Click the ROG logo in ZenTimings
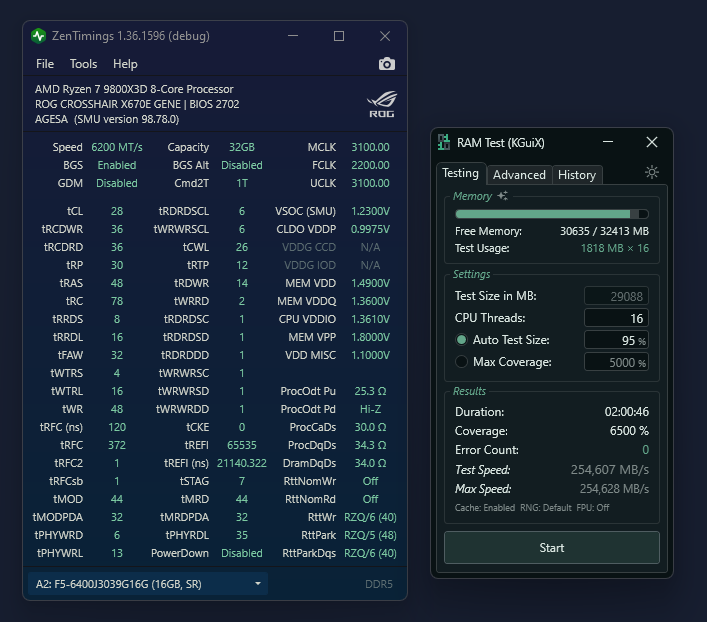The height and width of the screenshot is (622, 707). [382, 104]
